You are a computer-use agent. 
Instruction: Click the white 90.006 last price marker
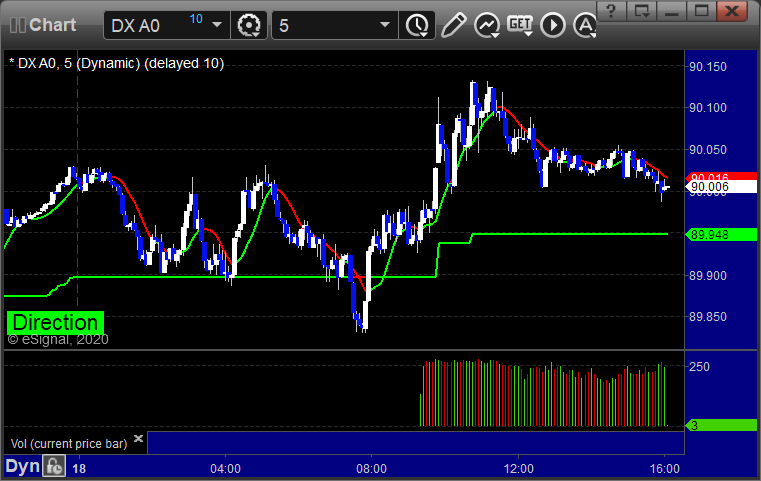pyautogui.click(x=721, y=187)
